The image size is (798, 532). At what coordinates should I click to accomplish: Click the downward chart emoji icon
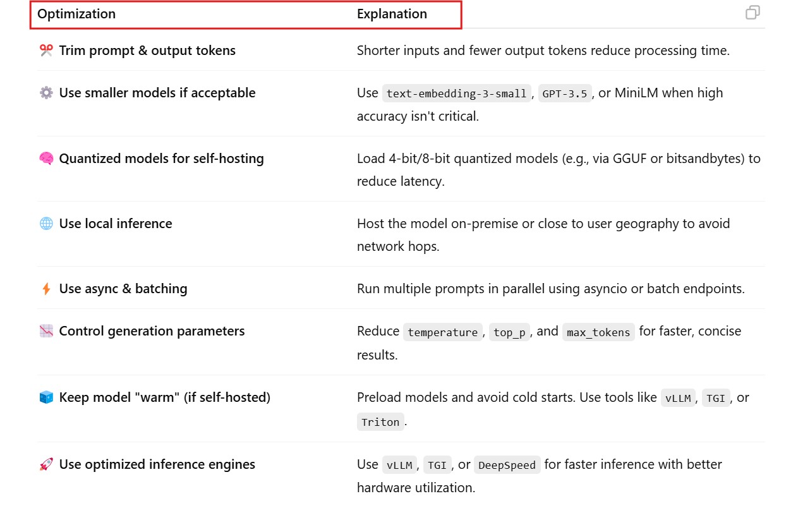pyautogui.click(x=46, y=331)
